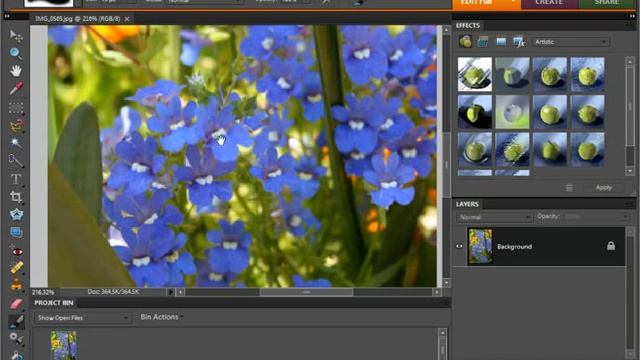Click the canvas scroll-right arrow
The image size is (640, 360).
437,292
